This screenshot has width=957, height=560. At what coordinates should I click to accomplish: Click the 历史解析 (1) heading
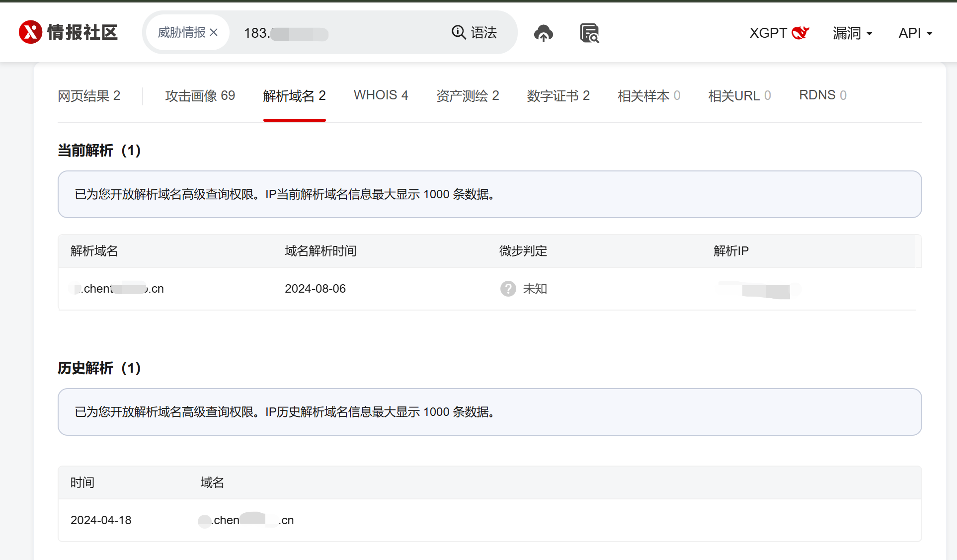click(99, 368)
